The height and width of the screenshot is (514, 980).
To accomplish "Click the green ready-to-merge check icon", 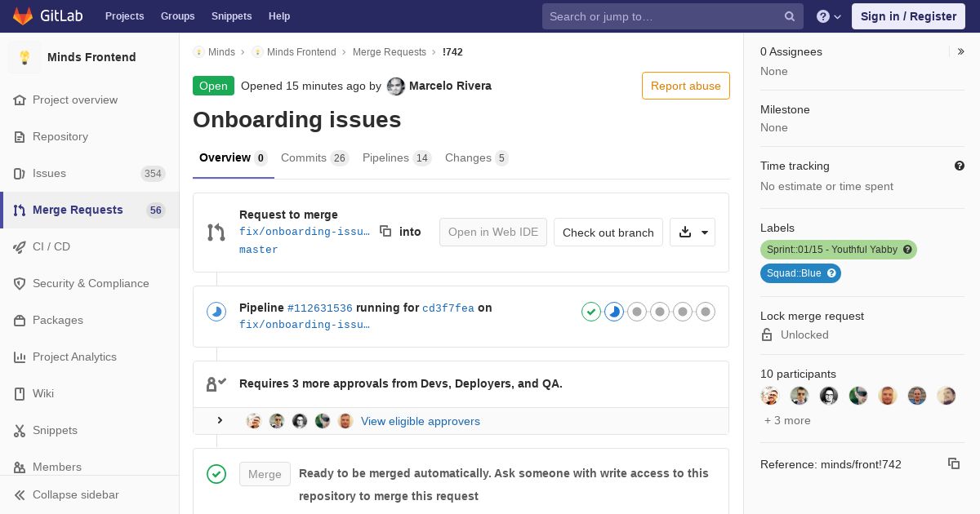I will (216, 474).
